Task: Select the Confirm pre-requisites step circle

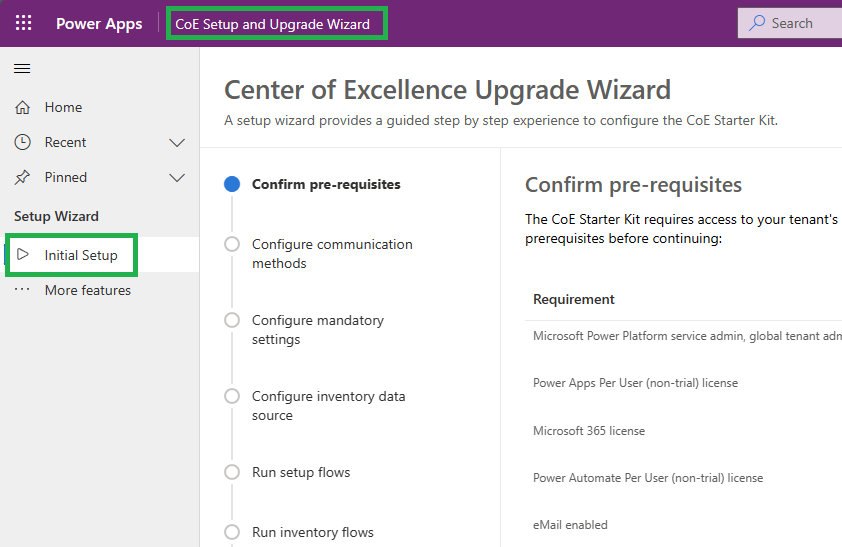Action: pos(232,184)
